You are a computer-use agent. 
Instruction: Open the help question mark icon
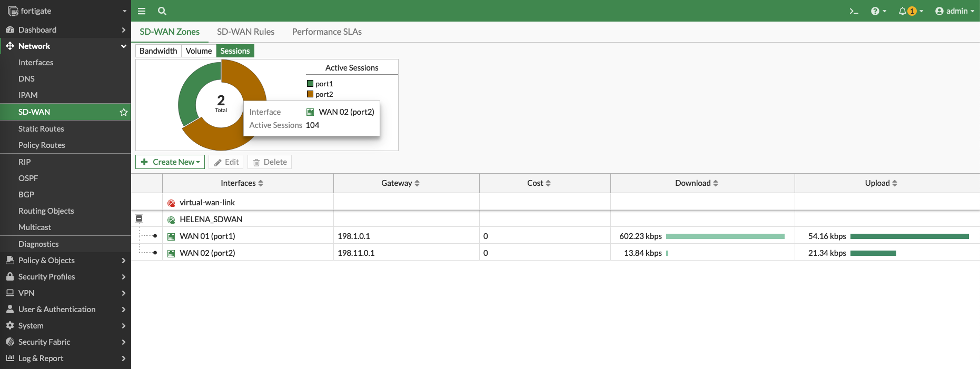pyautogui.click(x=875, y=11)
